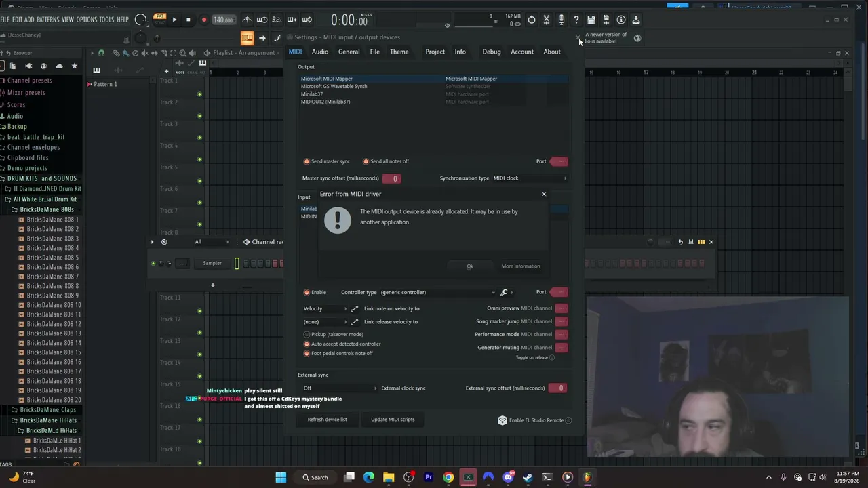This screenshot has width=868, height=488.
Task: Close the Error from MIDI driver dialog
Action: coord(544,195)
